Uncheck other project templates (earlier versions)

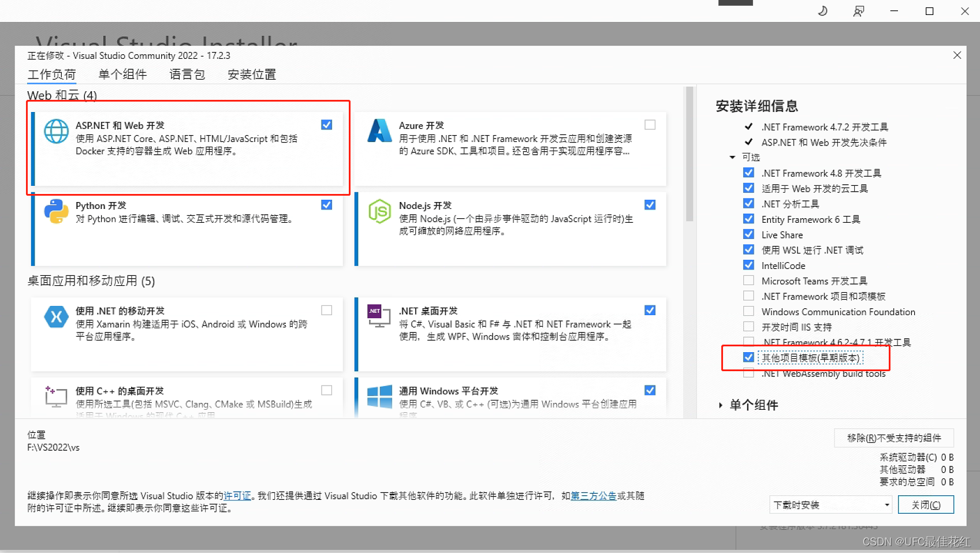[x=749, y=357]
